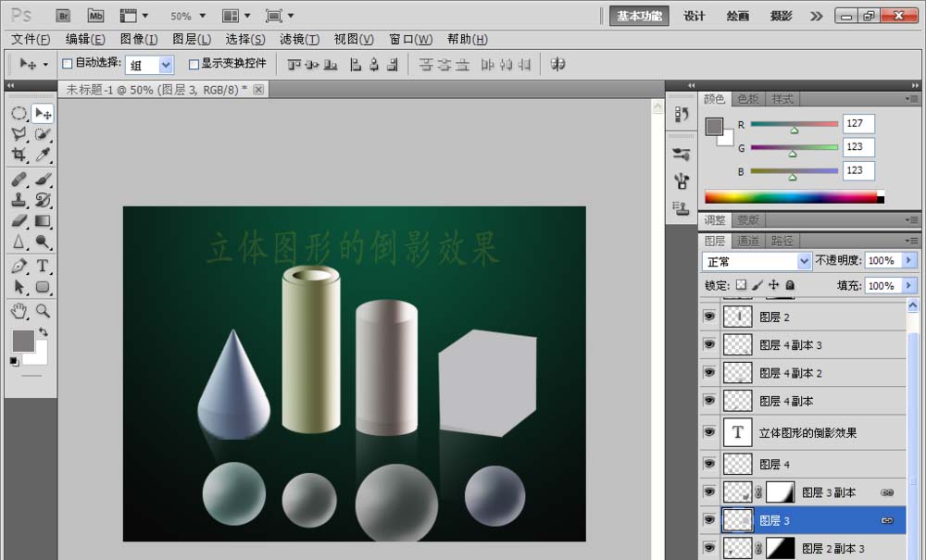Image resolution: width=926 pixels, height=560 pixels.
Task: Click the R channel slider
Action: (x=795, y=125)
